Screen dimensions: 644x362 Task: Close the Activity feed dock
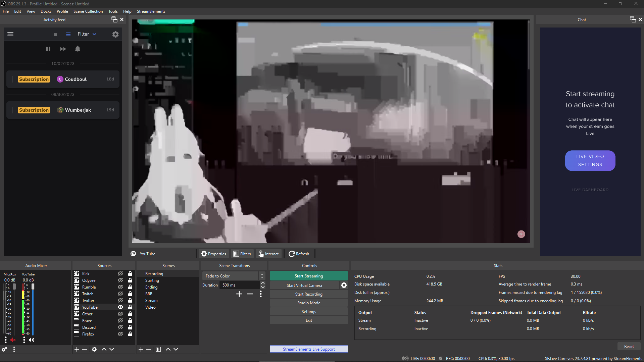point(122,19)
